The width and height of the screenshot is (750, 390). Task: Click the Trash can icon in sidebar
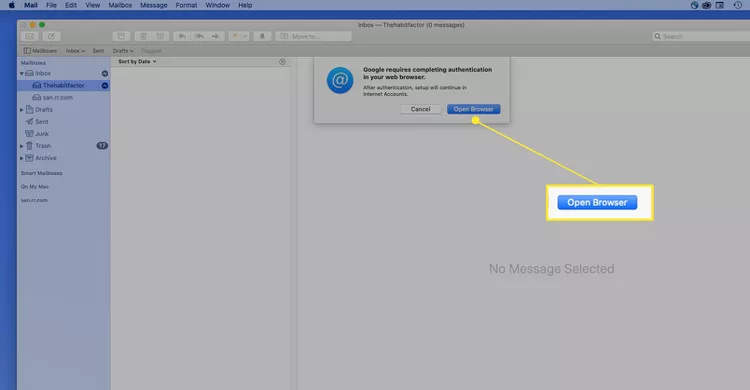coord(30,145)
